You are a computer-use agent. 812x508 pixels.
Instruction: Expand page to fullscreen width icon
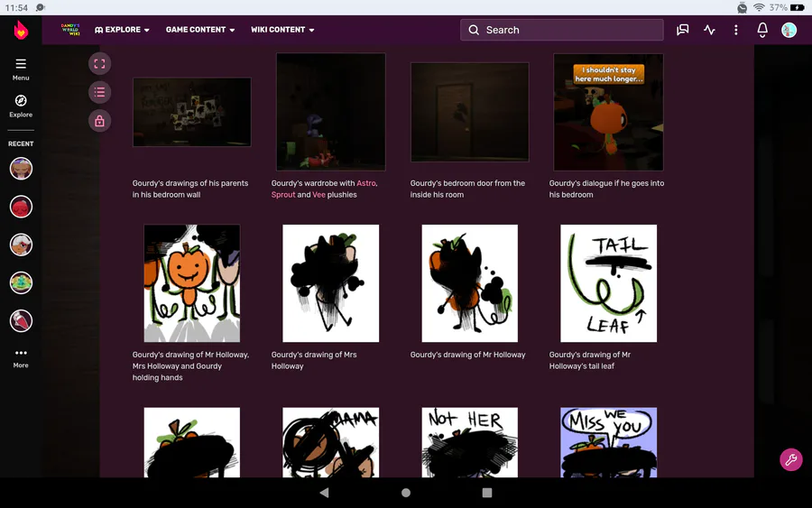pos(99,64)
